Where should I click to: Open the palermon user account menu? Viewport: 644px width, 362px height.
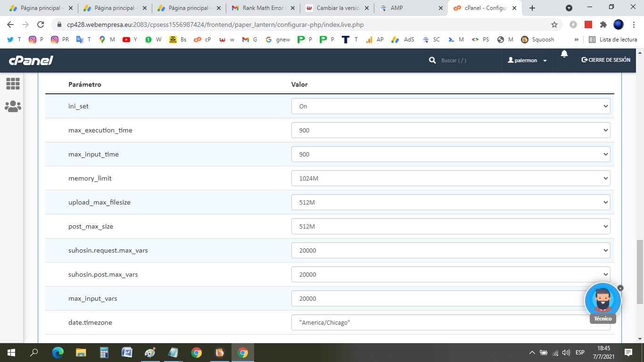527,60
